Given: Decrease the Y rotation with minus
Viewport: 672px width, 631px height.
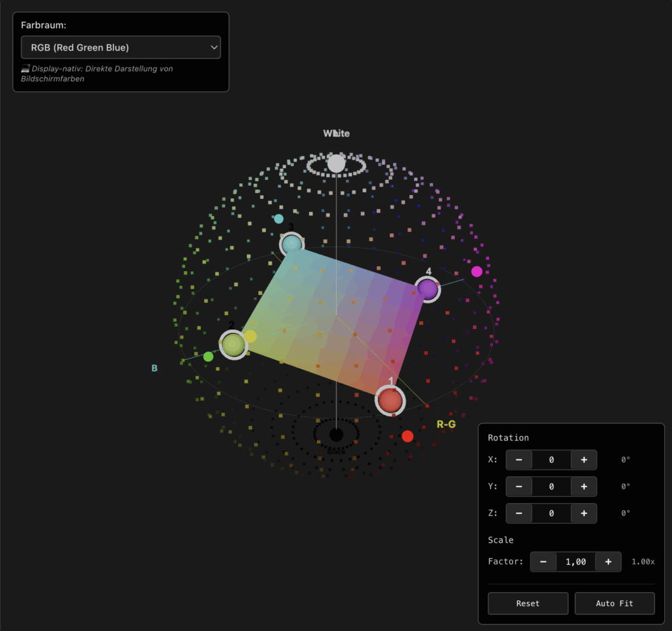Looking at the screenshot, I should pyautogui.click(x=519, y=487).
